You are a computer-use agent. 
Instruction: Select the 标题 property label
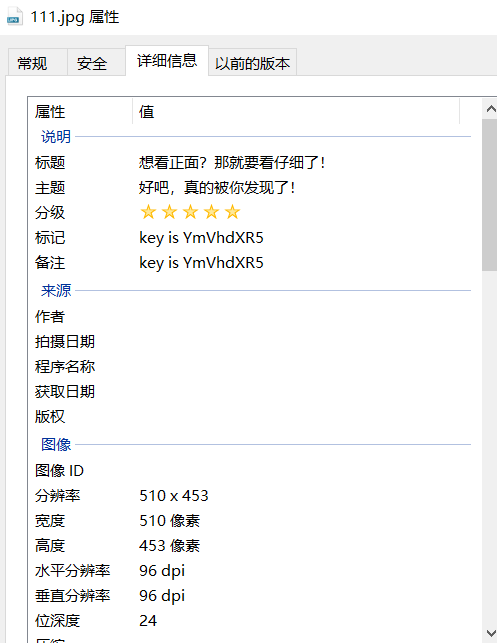pyautogui.click(x=50, y=162)
